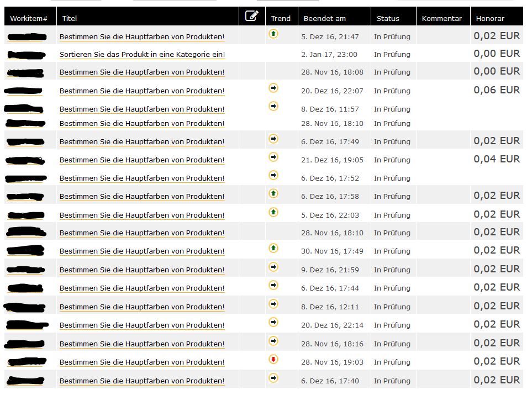Sort by the Titel column header
This screenshot has width=532, height=395.
[70, 18]
